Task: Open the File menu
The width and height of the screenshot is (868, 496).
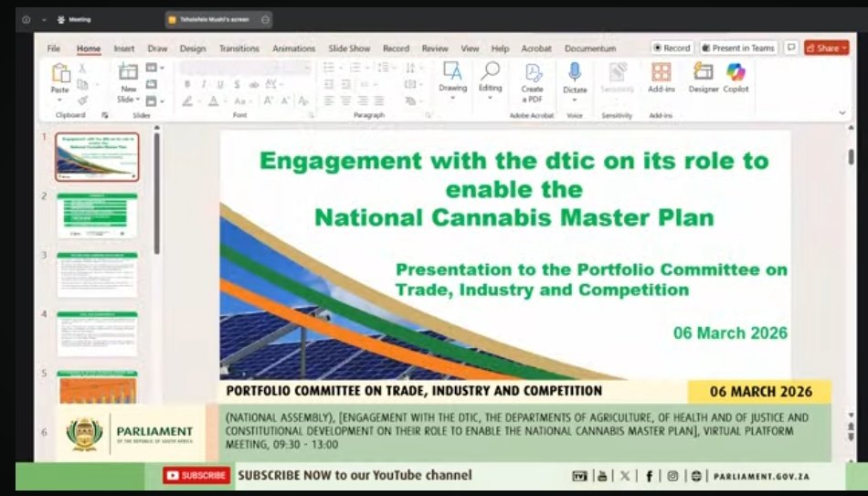Action: (x=54, y=48)
